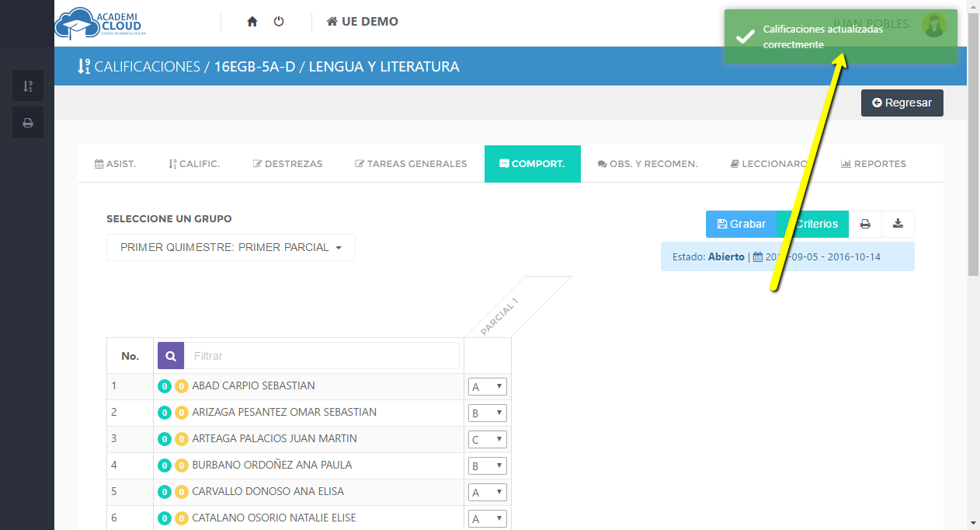Open the home icon in header

[x=252, y=22]
